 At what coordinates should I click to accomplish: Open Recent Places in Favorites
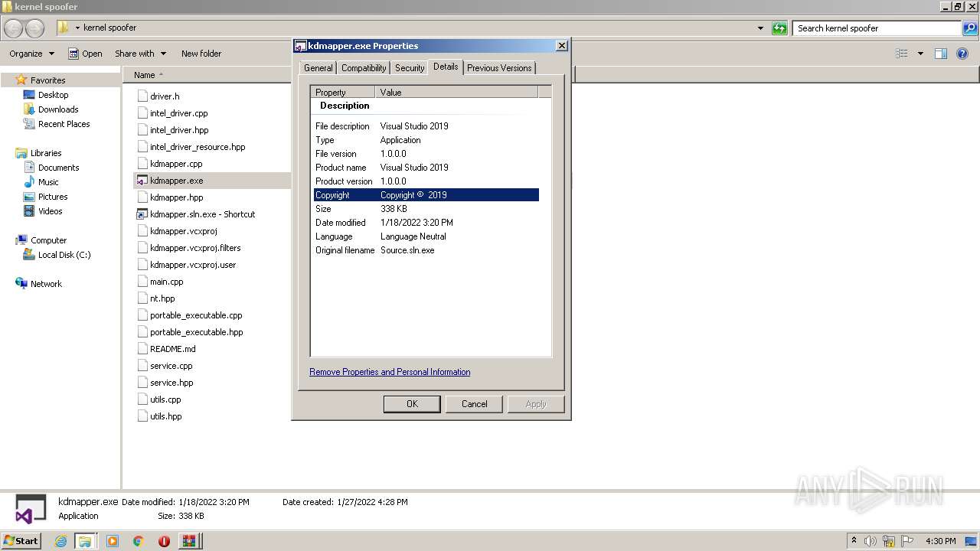[64, 124]
